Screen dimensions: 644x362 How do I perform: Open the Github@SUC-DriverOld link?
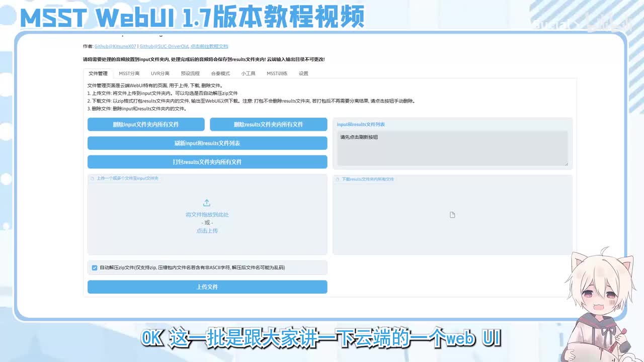point(164,46)
